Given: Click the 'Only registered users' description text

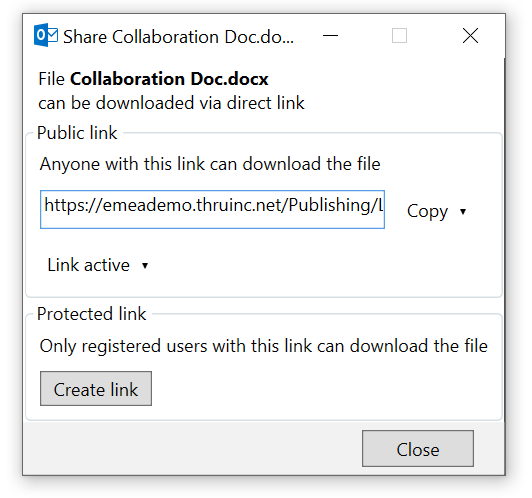Looking at the screenshot, I should coord(264,346).
